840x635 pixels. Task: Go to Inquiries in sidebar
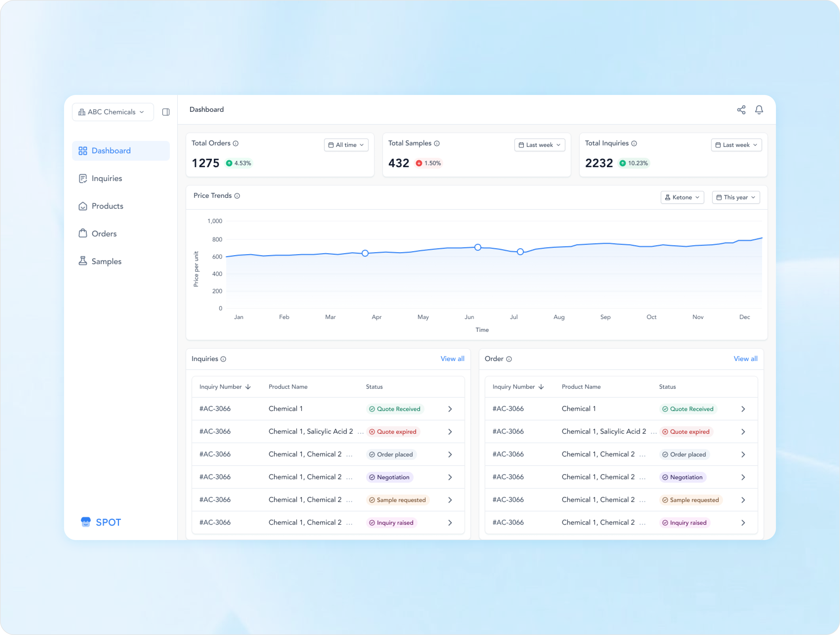click(x=107, y=178)
